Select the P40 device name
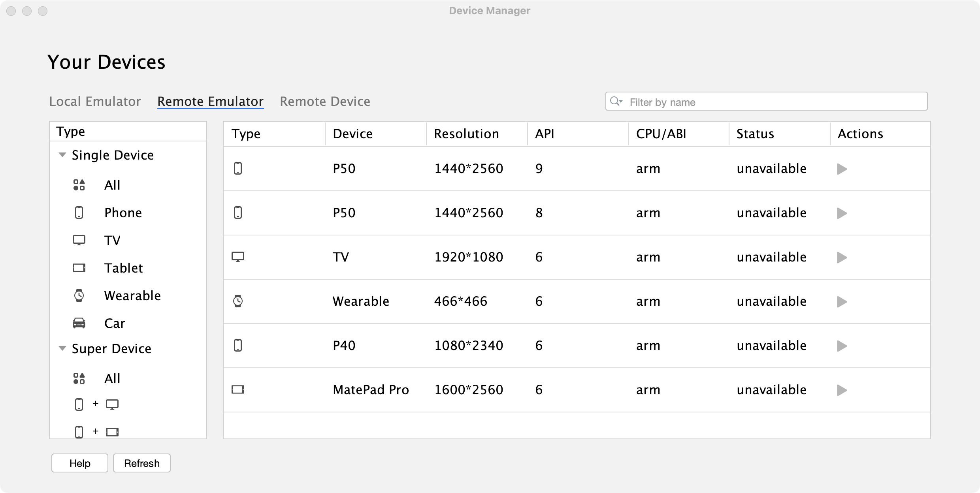Screen dimensions: 980x493 click(344, 346)
